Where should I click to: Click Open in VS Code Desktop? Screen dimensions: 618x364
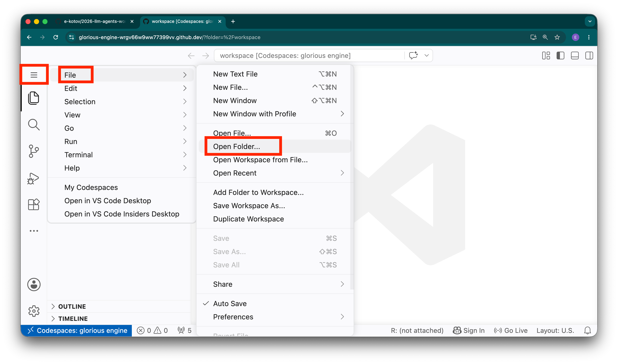(x=122, y=200)
